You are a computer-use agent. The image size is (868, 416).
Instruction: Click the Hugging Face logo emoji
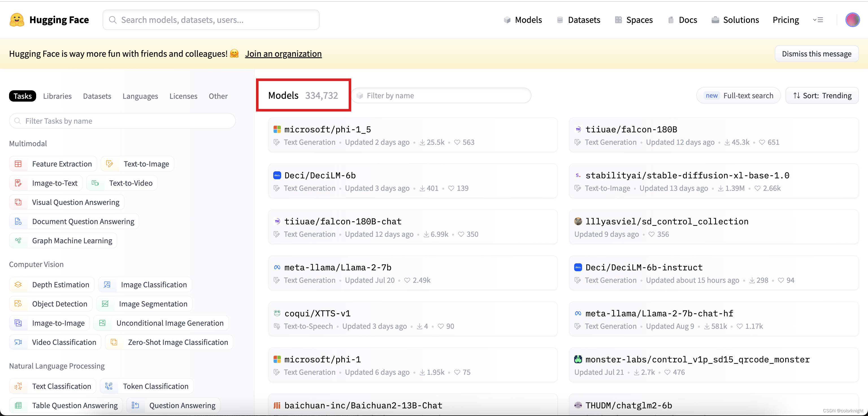click(17, 20)
